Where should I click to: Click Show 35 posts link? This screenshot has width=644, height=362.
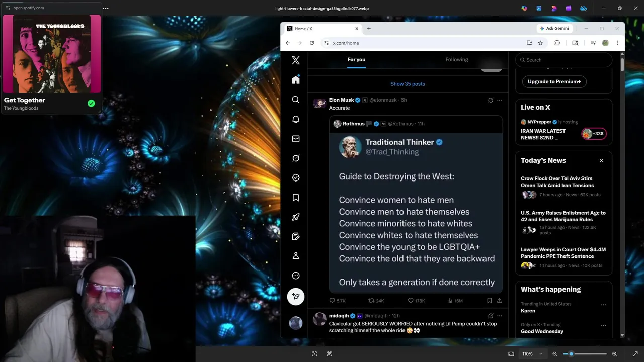pyautogui.click(x=408, y=84)
